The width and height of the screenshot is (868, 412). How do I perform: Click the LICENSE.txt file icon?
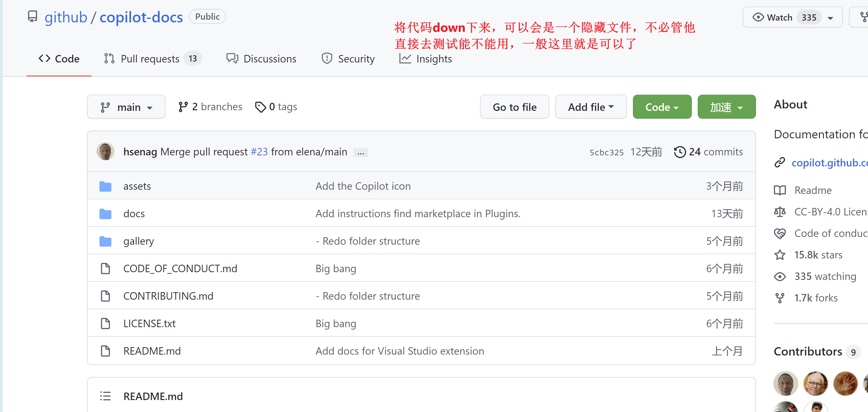[x=105, y=323]
